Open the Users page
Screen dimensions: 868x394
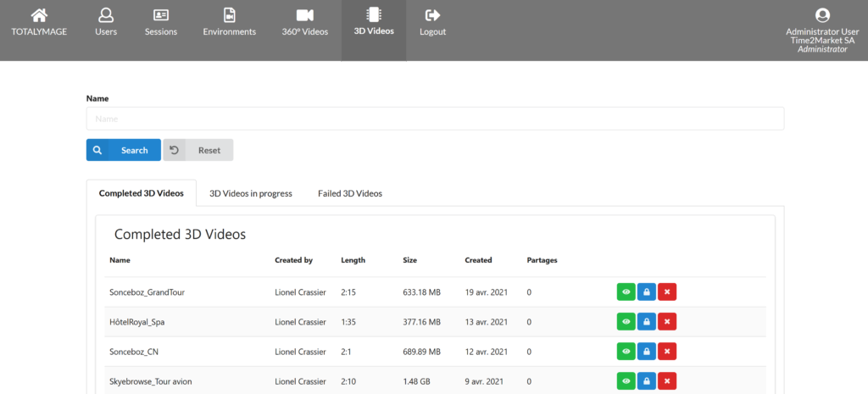(x=106, y=23)
